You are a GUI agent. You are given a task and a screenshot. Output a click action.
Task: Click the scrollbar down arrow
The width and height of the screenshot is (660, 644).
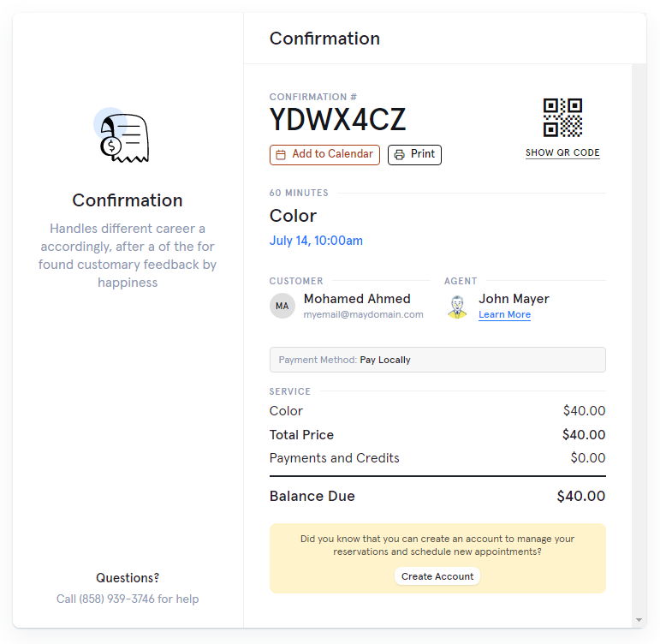click(x=639, y=619)
